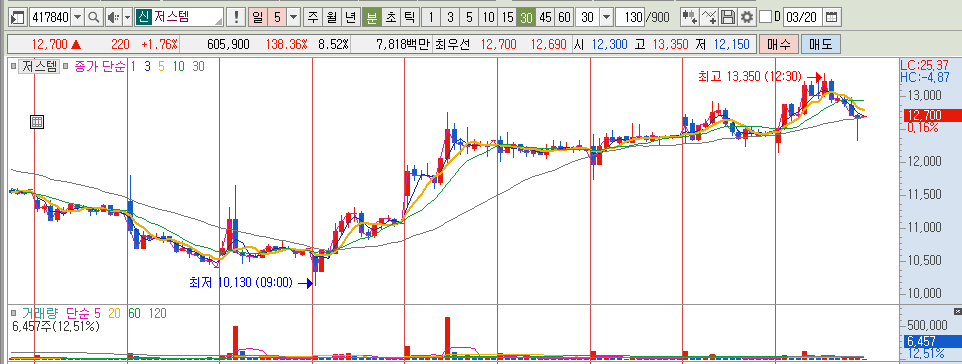This screenshot has width=962, height=364.
Task: Select the 년 yearly period button
Action: (x=350, y=17)
